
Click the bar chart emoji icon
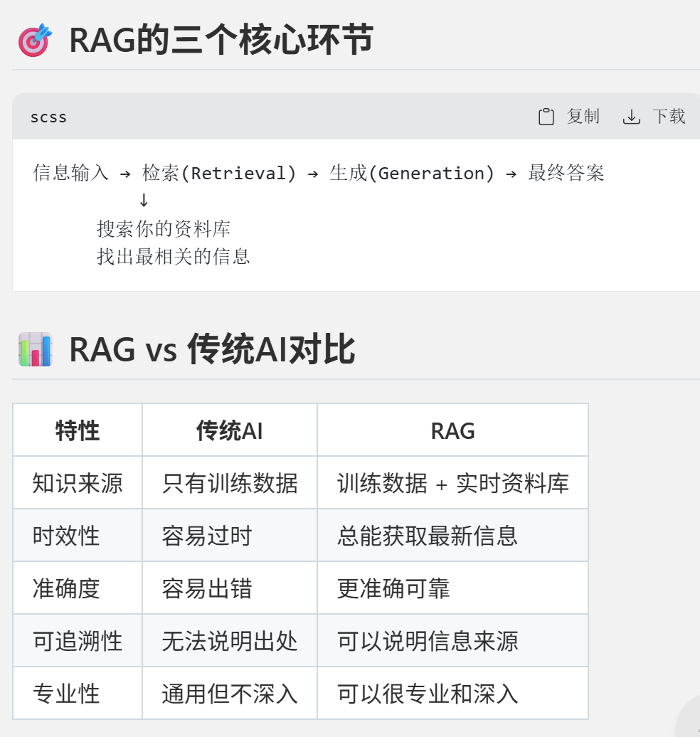click(35, 349)
